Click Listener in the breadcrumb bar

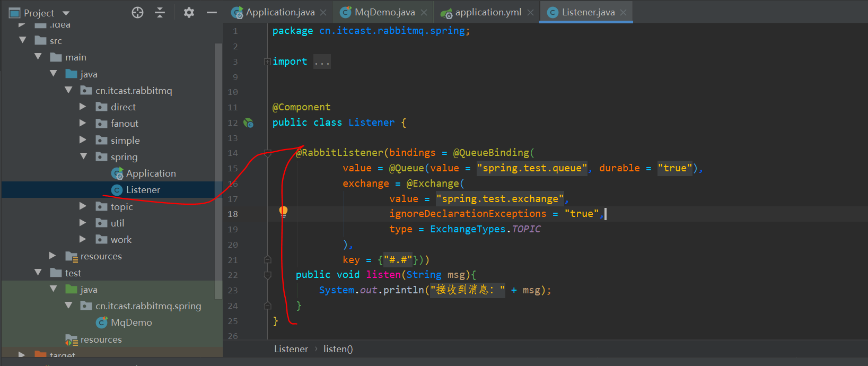click(x=291, y=349)
